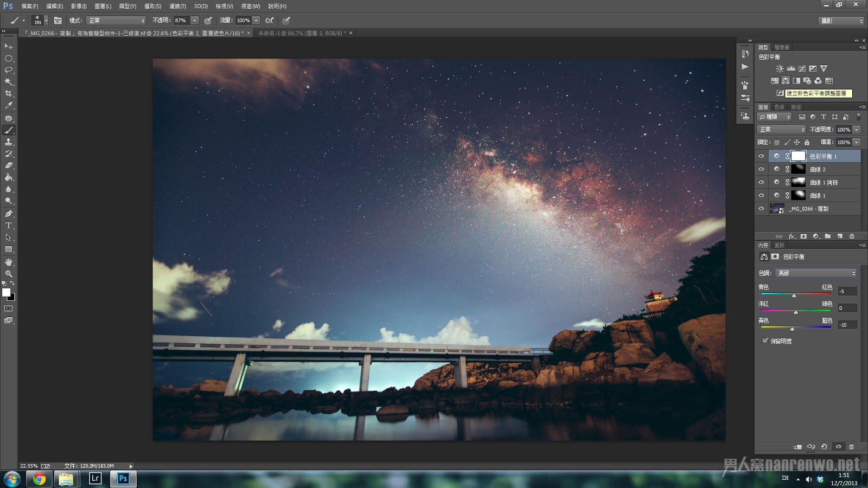The image size is (868, 488).
Task: Select the Move tool
Action: coord(9,47)
